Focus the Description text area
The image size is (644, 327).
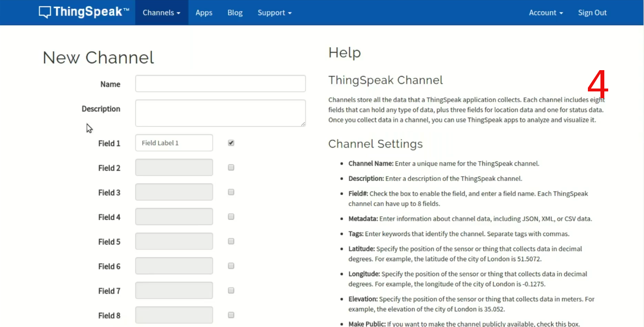click(x=220, y=113)
